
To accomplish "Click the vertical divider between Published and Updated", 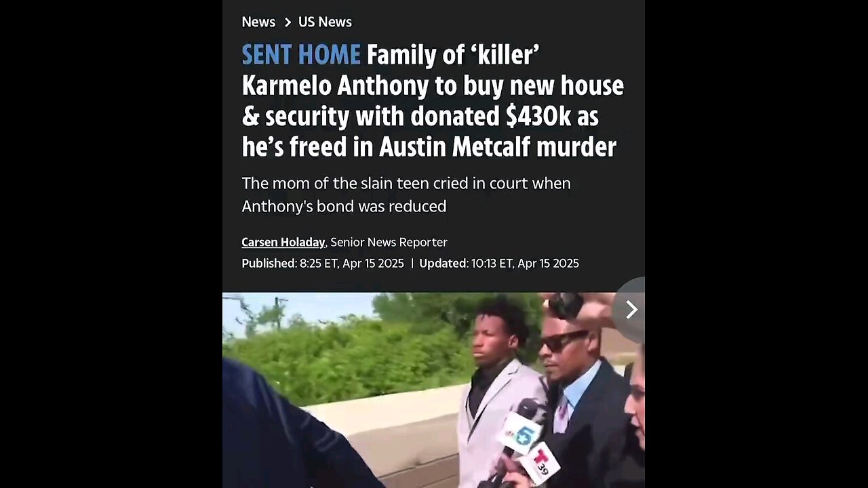I will [x=412, y=263].
